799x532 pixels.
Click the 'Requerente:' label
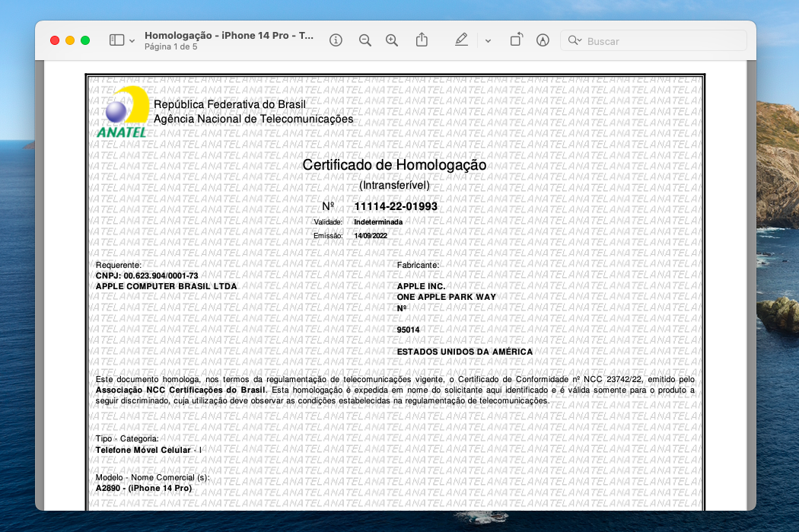119,265
